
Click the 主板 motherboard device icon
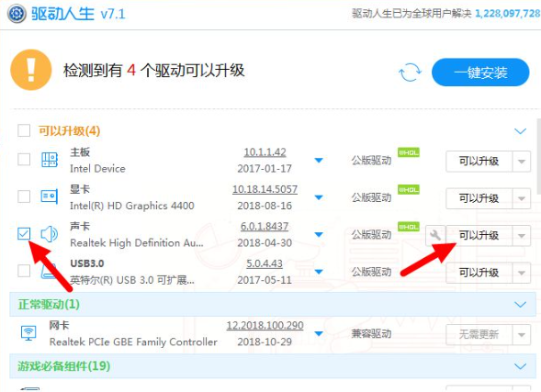click(50, 160)
